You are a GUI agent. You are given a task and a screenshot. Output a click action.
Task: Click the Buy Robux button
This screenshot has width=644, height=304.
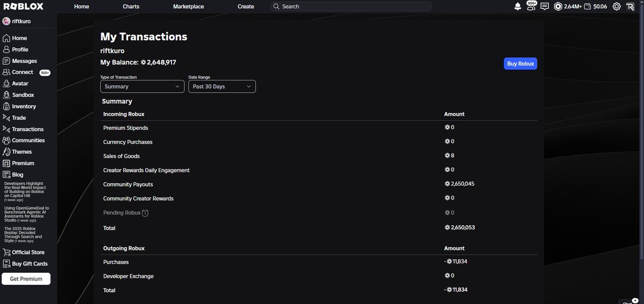(521, 63)
